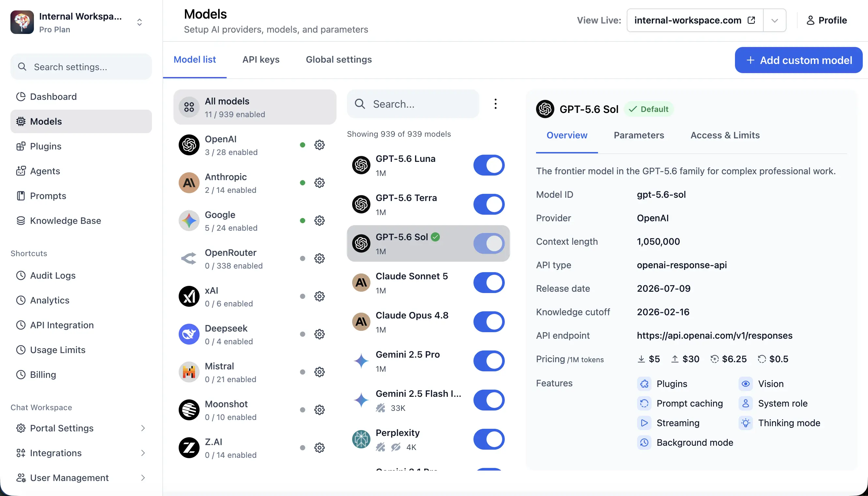Open the Agents page

click(x=81, y=171)
